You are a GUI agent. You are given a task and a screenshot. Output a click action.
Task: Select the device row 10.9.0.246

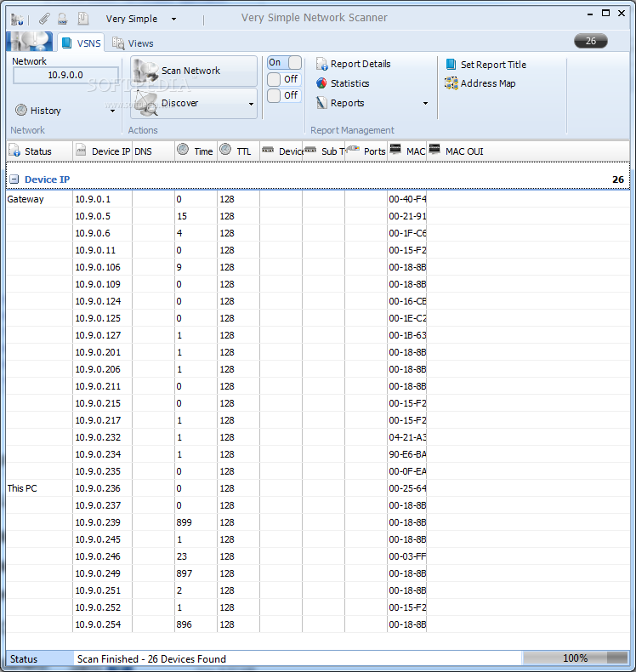coord(318,556)
